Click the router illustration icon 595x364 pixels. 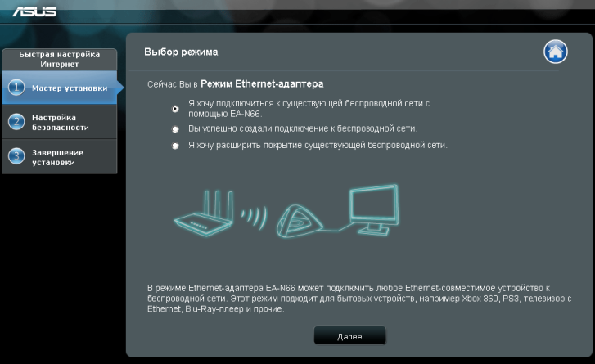tap(204, 213)
